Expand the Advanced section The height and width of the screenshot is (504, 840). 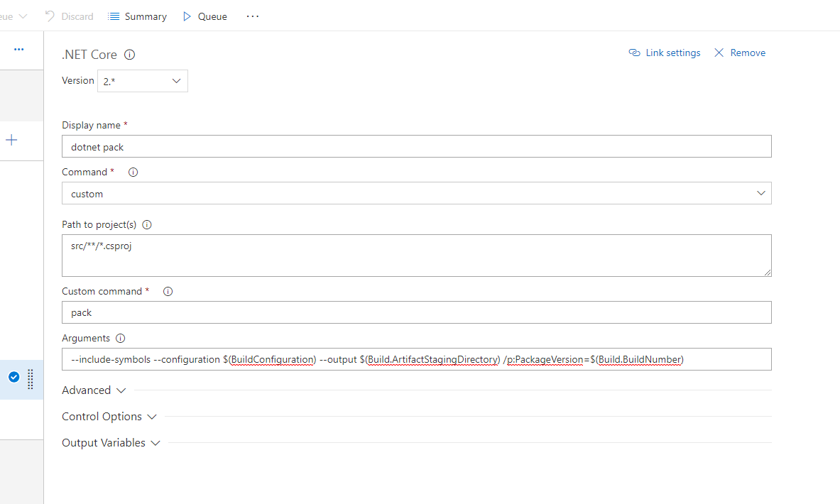pos(94,390)
